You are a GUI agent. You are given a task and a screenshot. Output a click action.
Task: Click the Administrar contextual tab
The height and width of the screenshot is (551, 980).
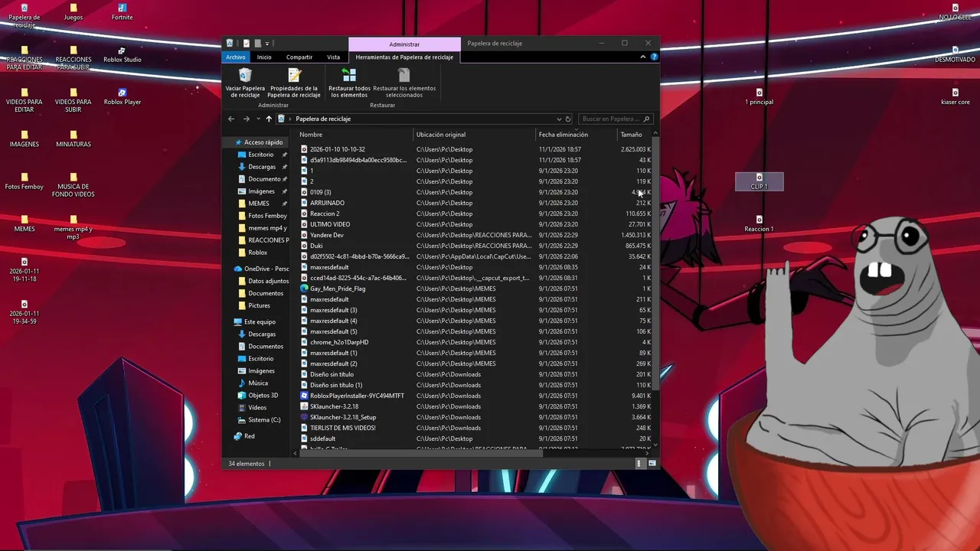coord(404,44)
